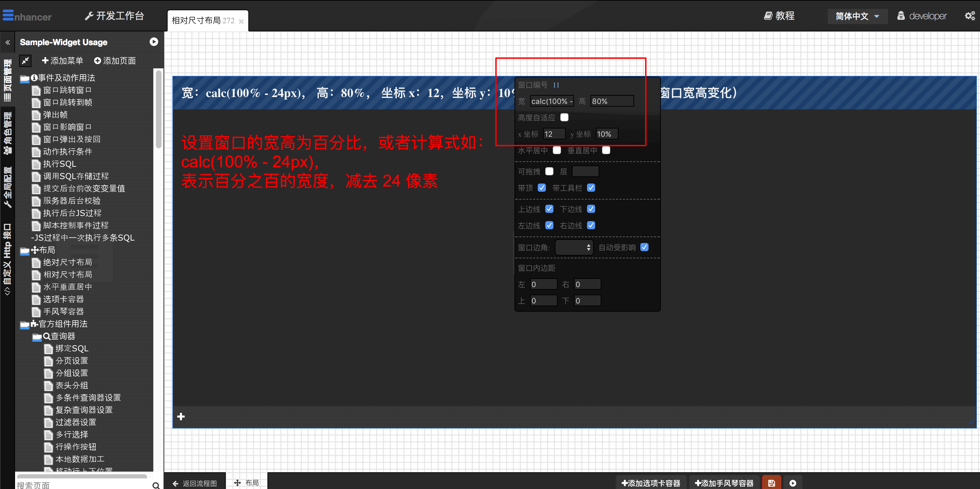Uncheck 下边线 checkbox

[x=591, y=209]
